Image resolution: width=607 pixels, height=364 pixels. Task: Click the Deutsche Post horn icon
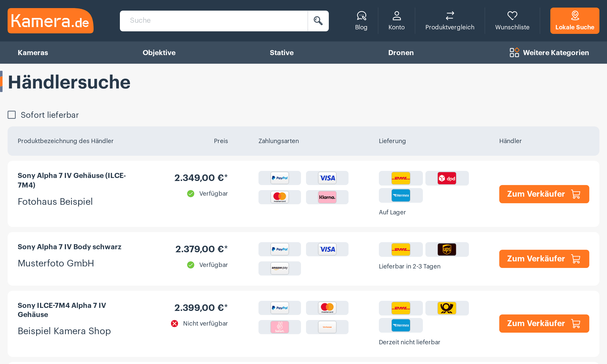pyautogui.click(x=447, y=308)
